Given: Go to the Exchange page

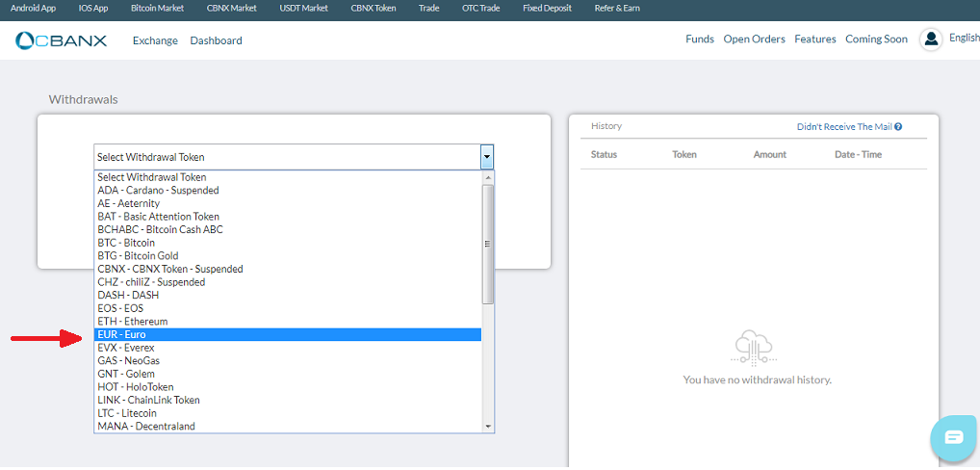Looking at the screenshot, I should pyautogui.click(x=156, y=40).
